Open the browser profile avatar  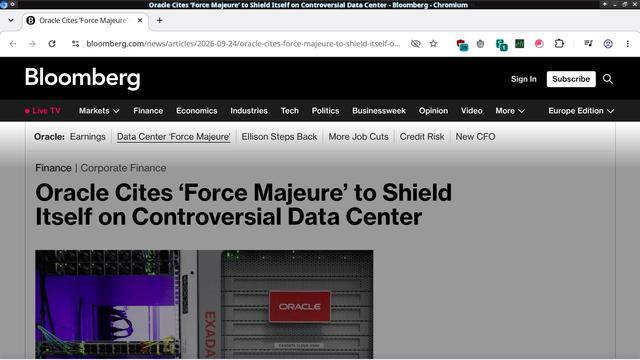[x=608, y=44]
